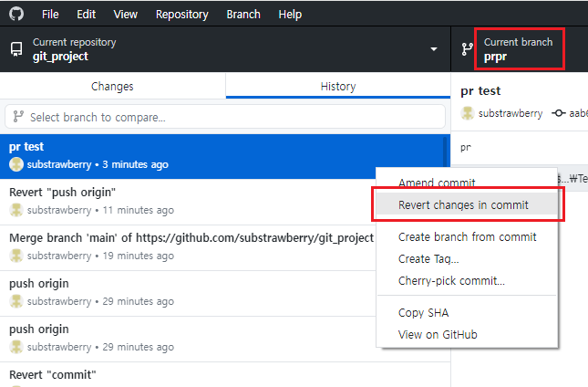This screenshot has height=387, width=588.
Task: Choose Create Tag... from context menu
Action: (x=467, y=258)
